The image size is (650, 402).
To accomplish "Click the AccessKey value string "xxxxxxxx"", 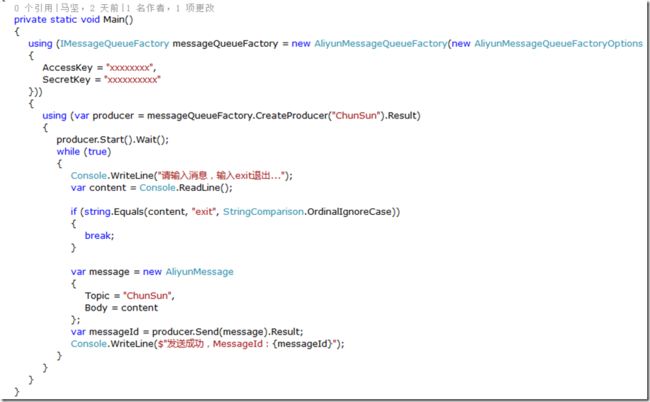I will (x=129, y=68).
